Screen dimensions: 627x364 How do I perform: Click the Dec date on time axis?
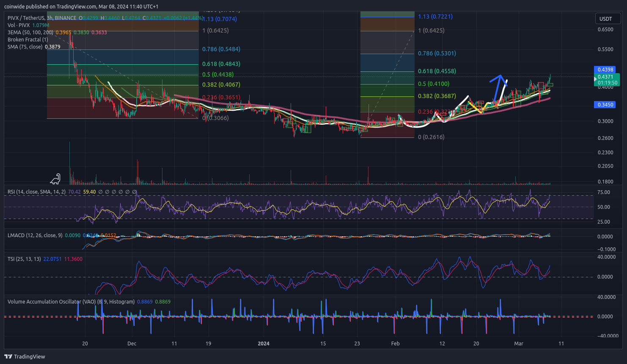[132, 344]
